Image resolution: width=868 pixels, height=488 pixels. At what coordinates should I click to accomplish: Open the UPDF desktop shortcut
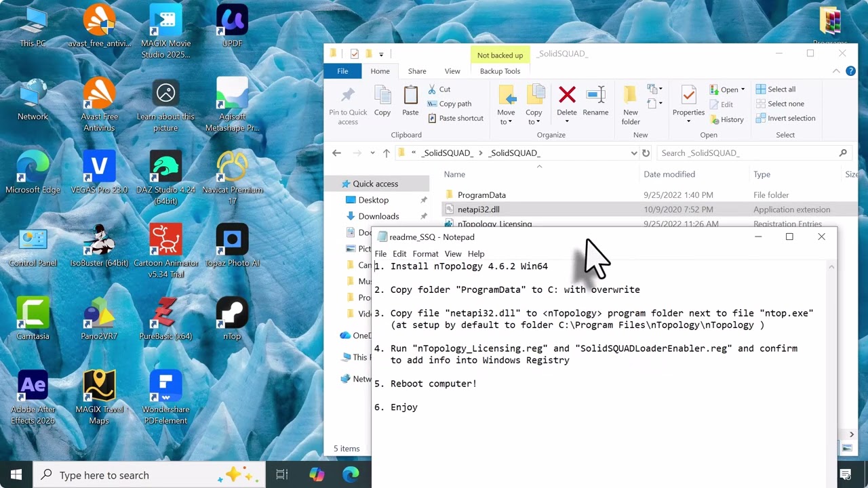232,27
